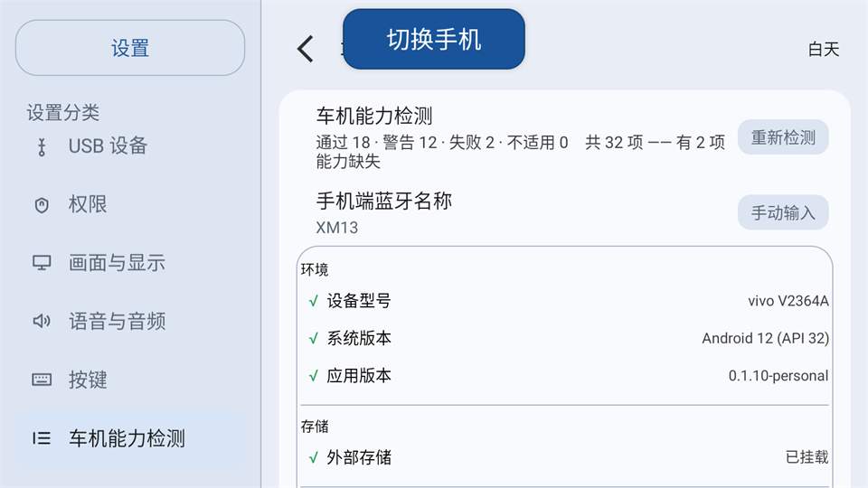Viewport: 868px width, 488px height.
Task: Click green check mark beside 外部存储
Action: (x=314, y=457)
